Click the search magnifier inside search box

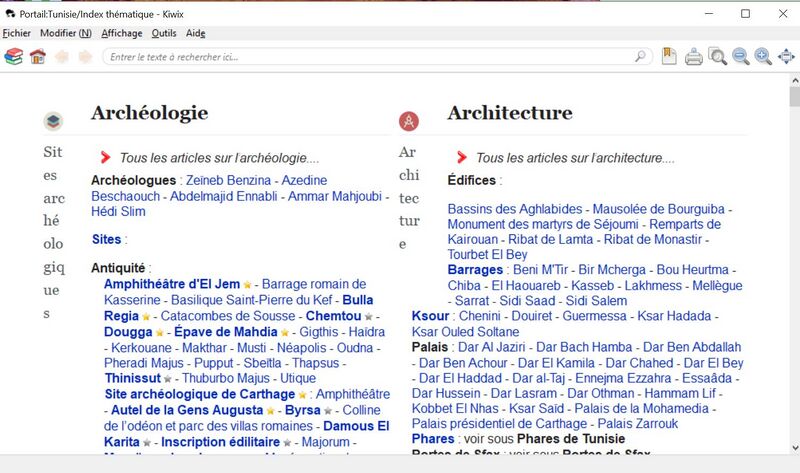coord(640,56)
